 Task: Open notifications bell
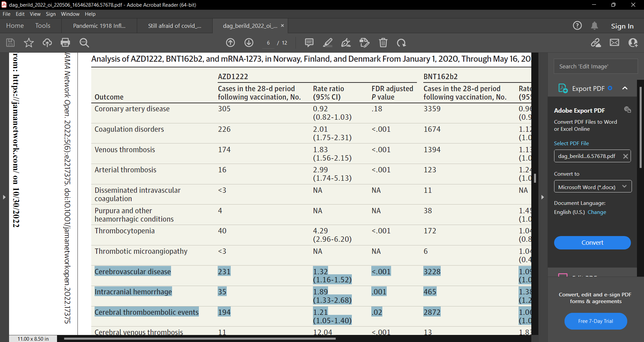(x=594, y=26)
